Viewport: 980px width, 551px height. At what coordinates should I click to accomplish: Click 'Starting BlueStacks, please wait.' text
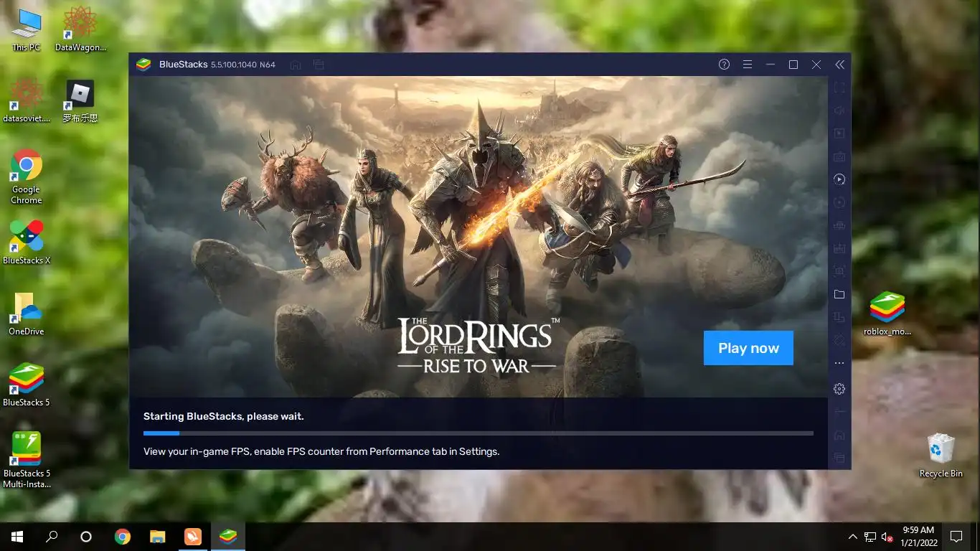coord(223,416)
